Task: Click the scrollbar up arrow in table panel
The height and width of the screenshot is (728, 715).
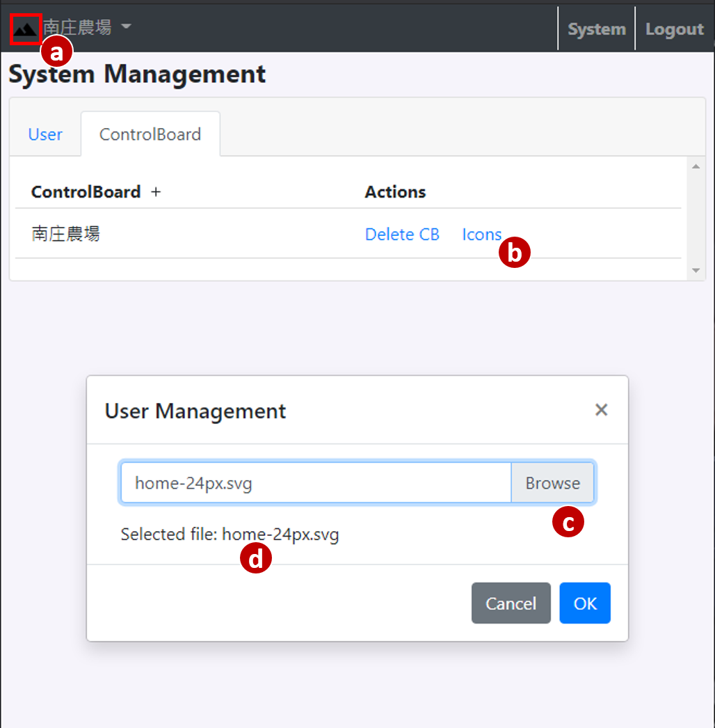Action: (x=696, y=166)
